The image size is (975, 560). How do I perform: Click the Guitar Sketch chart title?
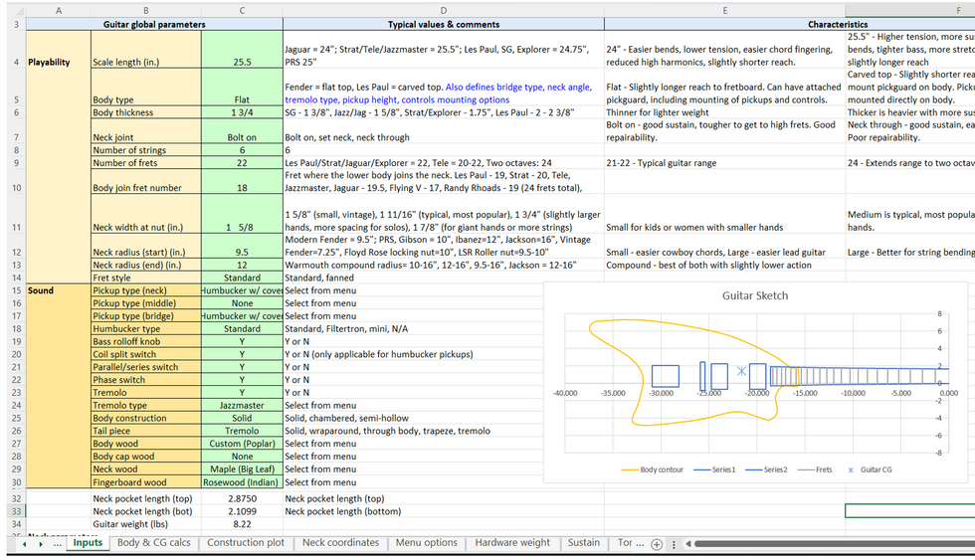754,295
